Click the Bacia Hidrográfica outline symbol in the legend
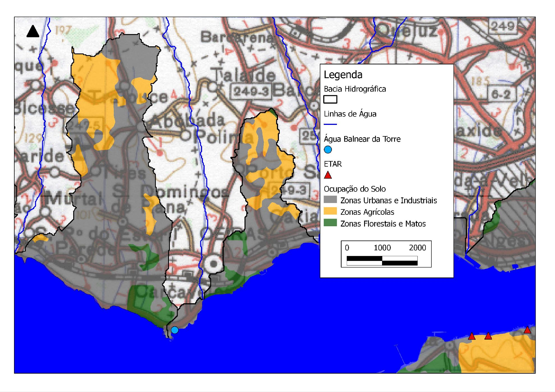Viewport: 555px width, 392px height. pos(330,99)
